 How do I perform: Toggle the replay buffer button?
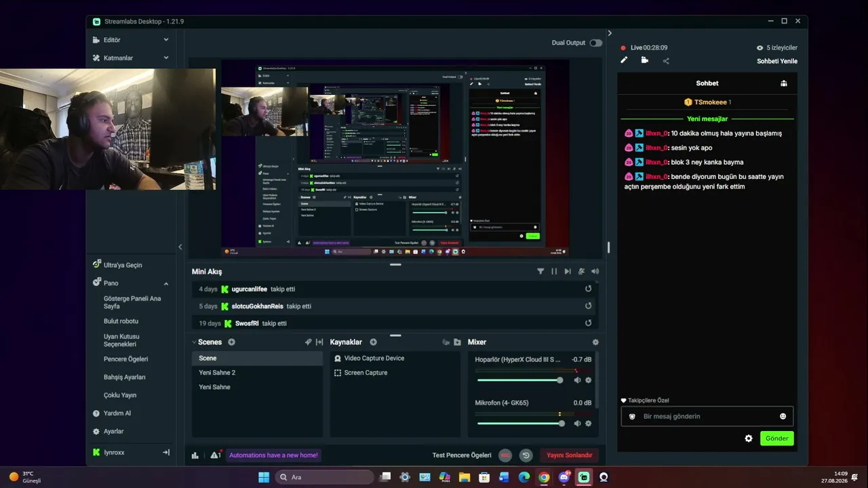526,455
